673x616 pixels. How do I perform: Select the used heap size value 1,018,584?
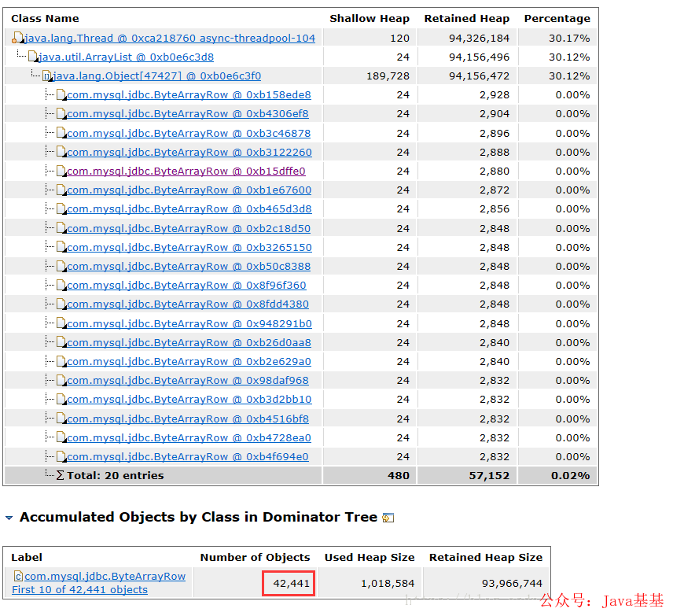pyautogui.click(x=388, y=583)
